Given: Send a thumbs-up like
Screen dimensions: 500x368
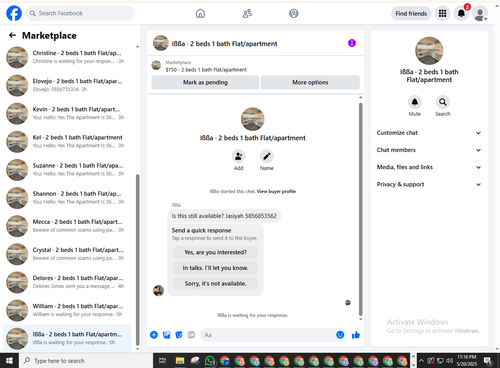Looking at the screenshot, I should 356,335.
